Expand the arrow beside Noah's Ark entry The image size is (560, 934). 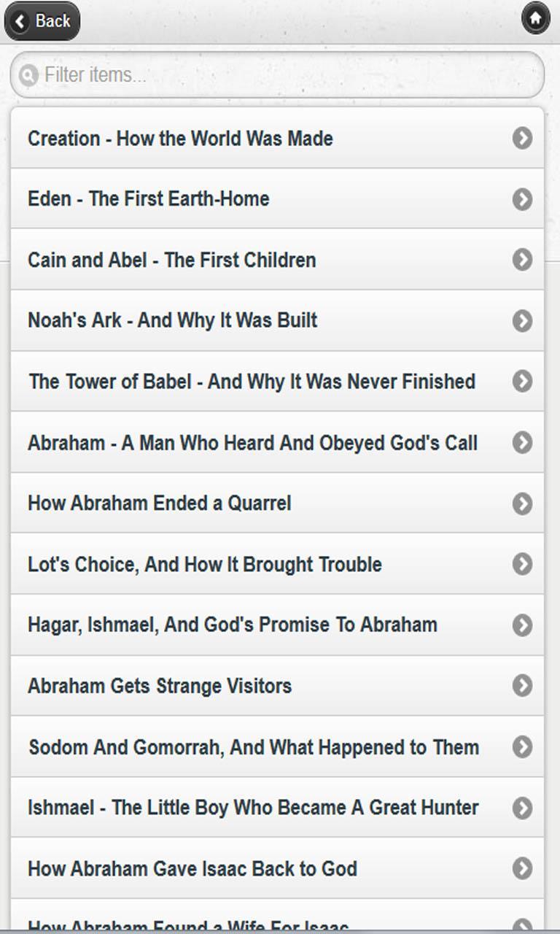pyautogui.click(x=523, y=320)
